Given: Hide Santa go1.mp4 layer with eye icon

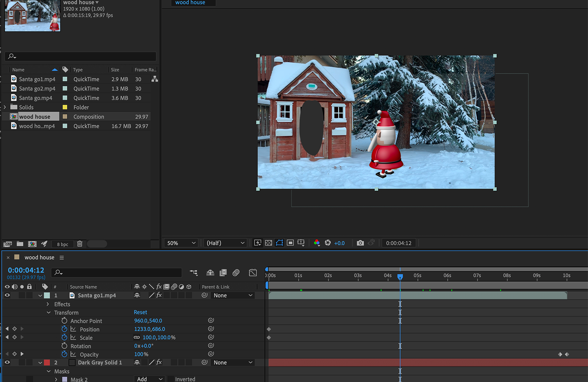Looking at the screenshot, I should (x=7, y=295).
